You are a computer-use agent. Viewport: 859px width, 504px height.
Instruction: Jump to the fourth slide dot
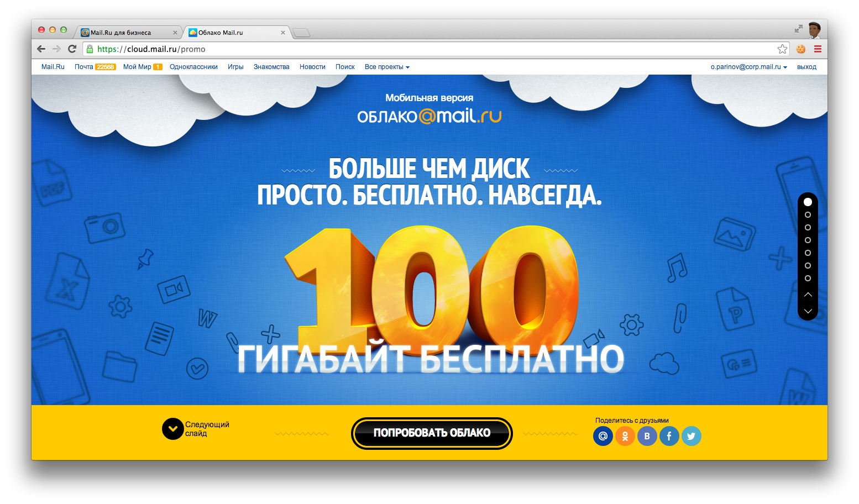(808, 240)
